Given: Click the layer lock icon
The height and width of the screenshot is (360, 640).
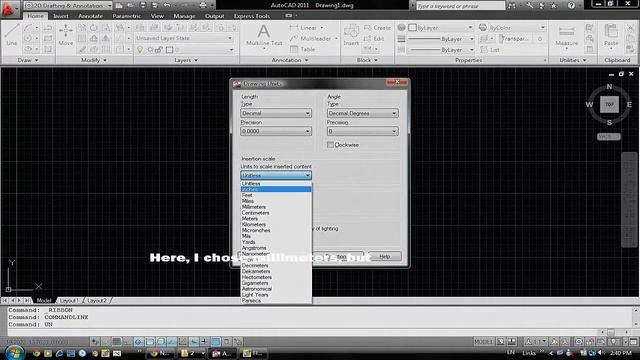Looking at the screenshot, I should 160,50.
